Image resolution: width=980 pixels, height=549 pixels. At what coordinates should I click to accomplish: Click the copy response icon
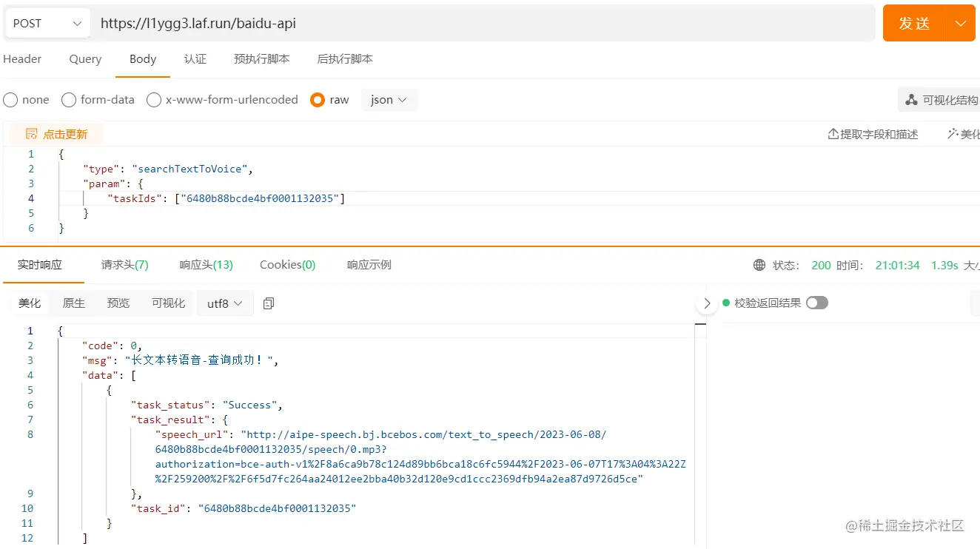tap(269, 303)
